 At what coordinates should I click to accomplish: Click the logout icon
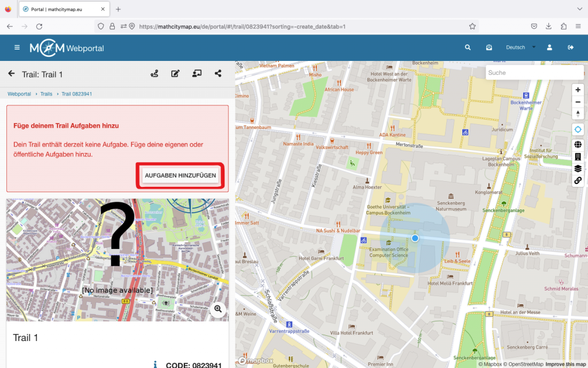click(x=571, y=48)
